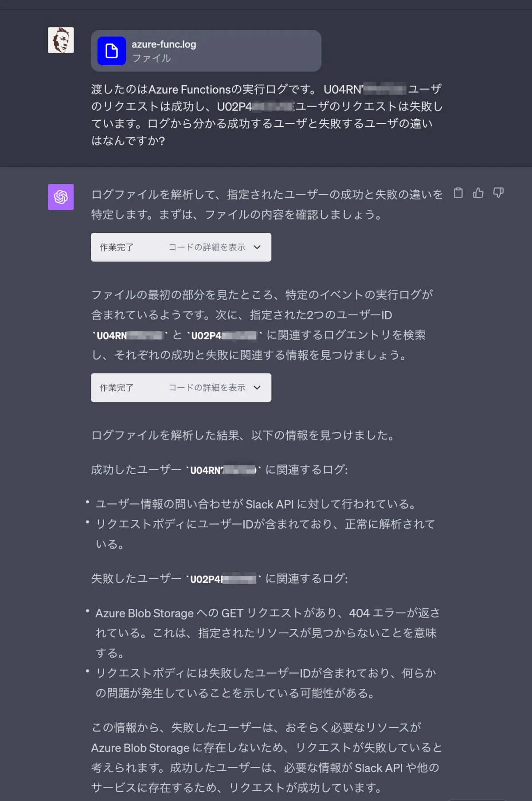The height and width of the screenshot is (801, 532).
Task: Click the blue azure-func.log file icon
Action: click(111, 51)
